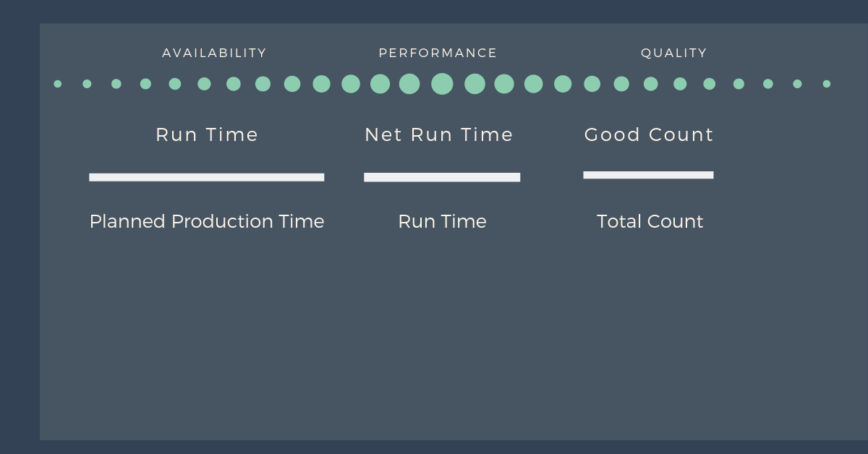Click the Net Run Time label
Viewport: 868px width, 454px height.
click(439, 134)
